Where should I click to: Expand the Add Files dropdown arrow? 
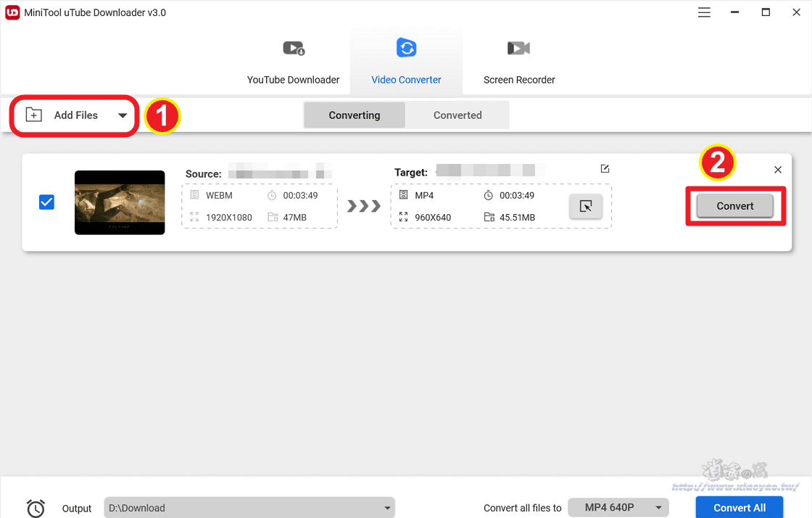pyautogui.click(x=122, y=115)
